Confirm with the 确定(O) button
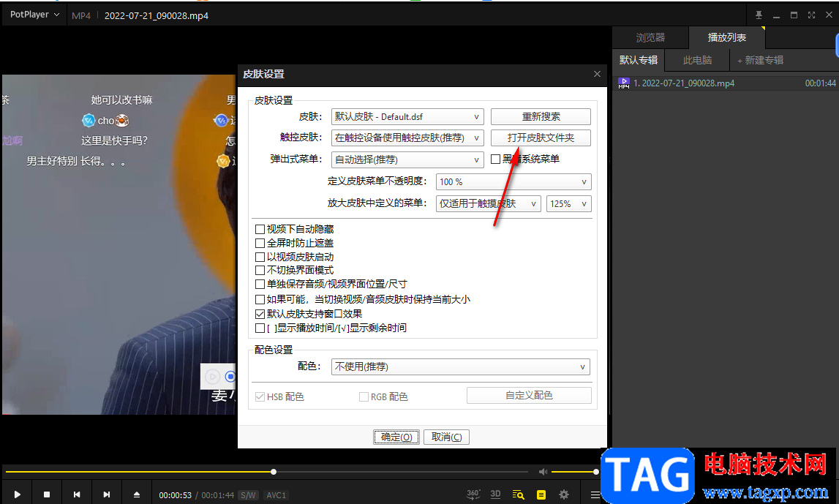This screenshot has width=839, height=504. click(x=396, y=437)
